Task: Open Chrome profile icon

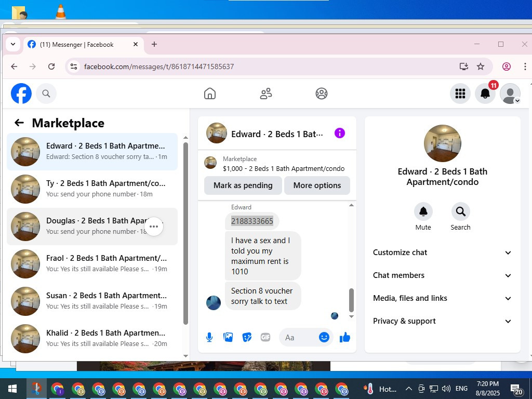Action: (x=506, y=66)
